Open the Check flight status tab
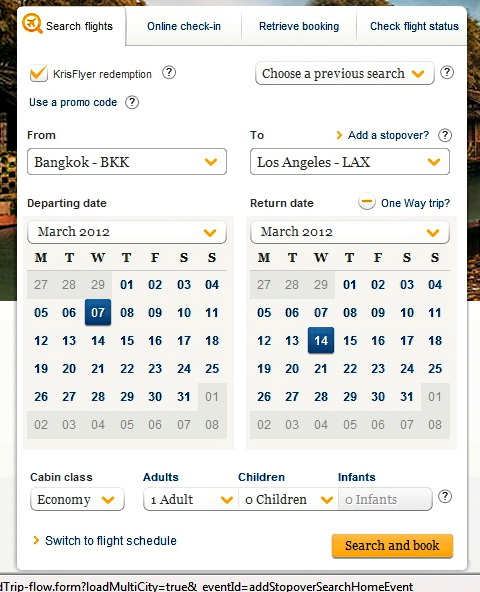 pyautogui.click(x=414, y=26)
